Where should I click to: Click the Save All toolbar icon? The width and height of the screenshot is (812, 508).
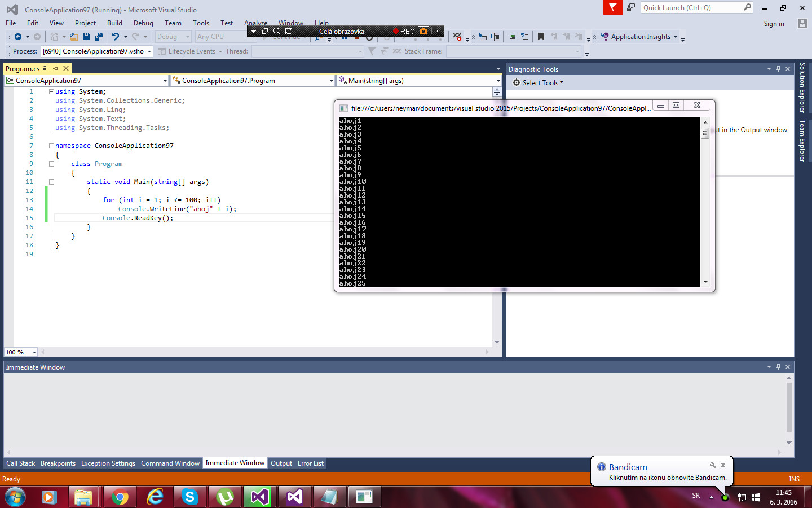click(x=99, y=37)
